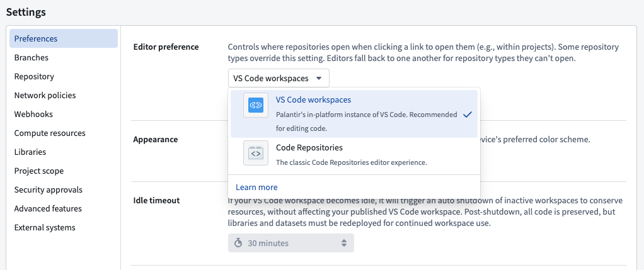Select Network policies in sidebar
The width and height of the screenshot is (644, 270).
pos(45,95)
